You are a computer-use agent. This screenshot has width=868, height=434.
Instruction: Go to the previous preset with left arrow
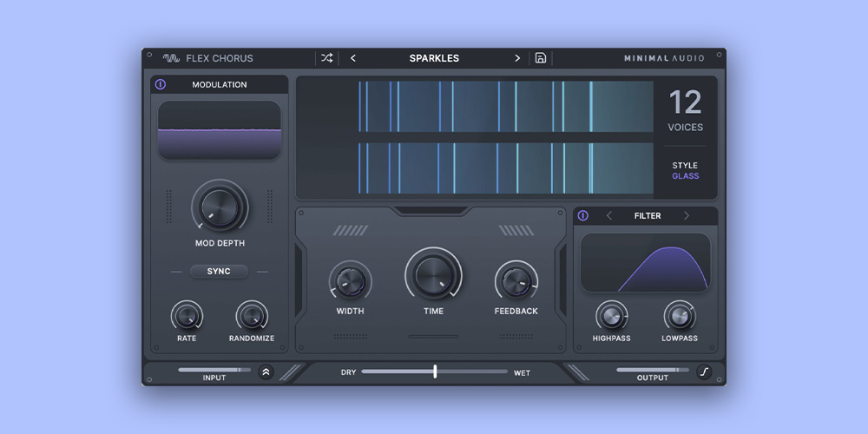pyautogui.click(x=353, y=58)
